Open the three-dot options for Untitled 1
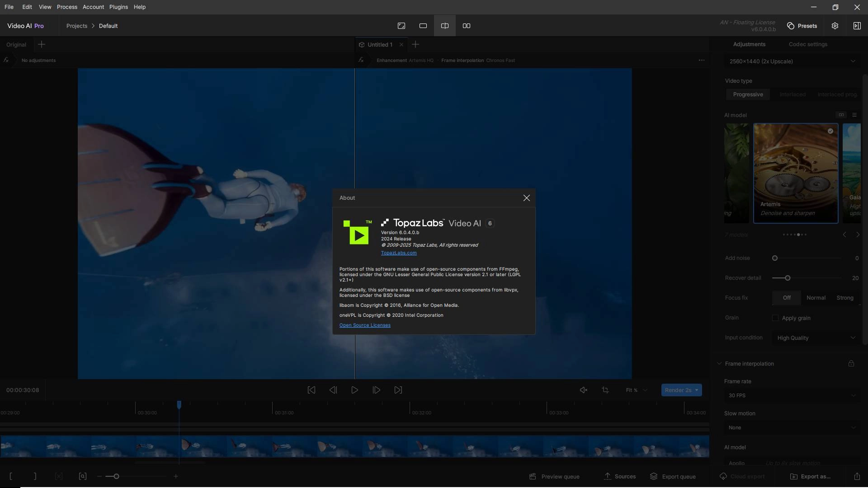This screenshot has height=488, width=868. click(702, 60)
